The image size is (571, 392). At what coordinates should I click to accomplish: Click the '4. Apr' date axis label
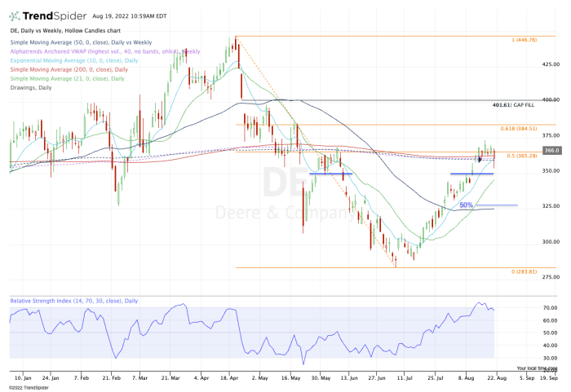tap(201, 378)
